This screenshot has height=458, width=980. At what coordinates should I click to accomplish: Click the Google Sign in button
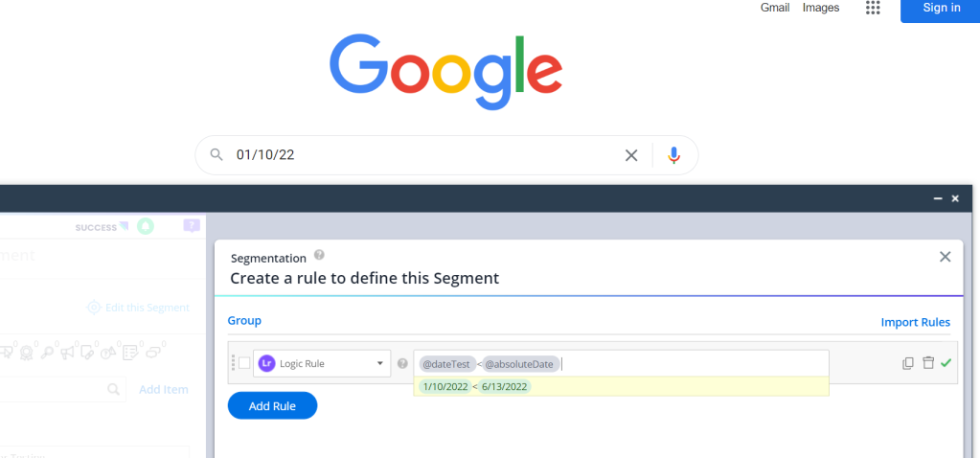(941, 9)
